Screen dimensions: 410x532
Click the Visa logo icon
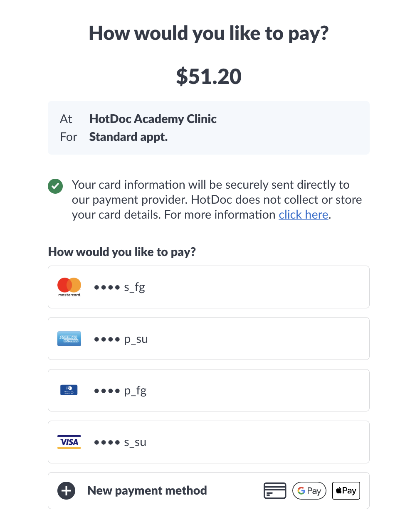click(x=69, y=442)
